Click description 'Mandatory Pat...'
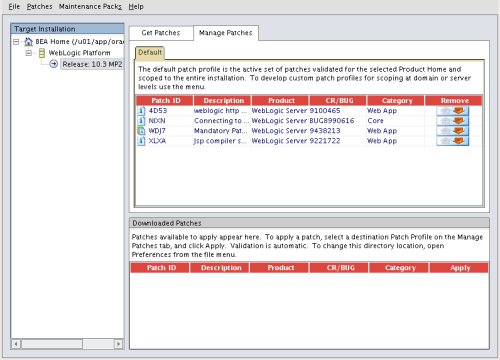 [x=220, y=131]
